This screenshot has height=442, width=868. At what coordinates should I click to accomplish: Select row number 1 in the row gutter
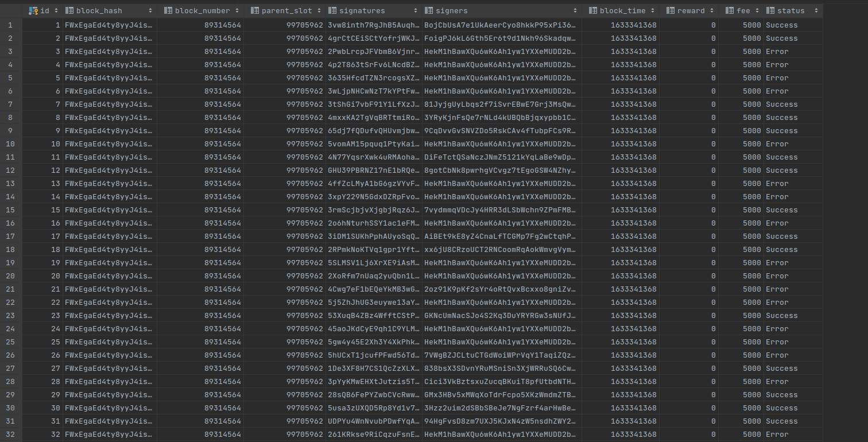[x=10, y=25]
